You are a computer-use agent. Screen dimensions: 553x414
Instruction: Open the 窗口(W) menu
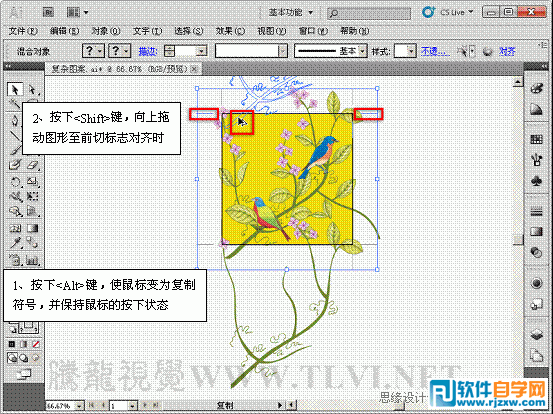tap(313, 31)
